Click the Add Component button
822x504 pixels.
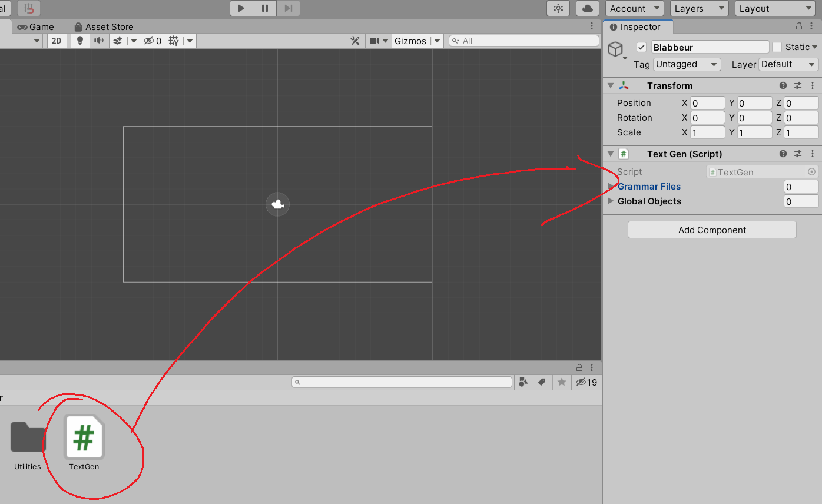(712, 230)
